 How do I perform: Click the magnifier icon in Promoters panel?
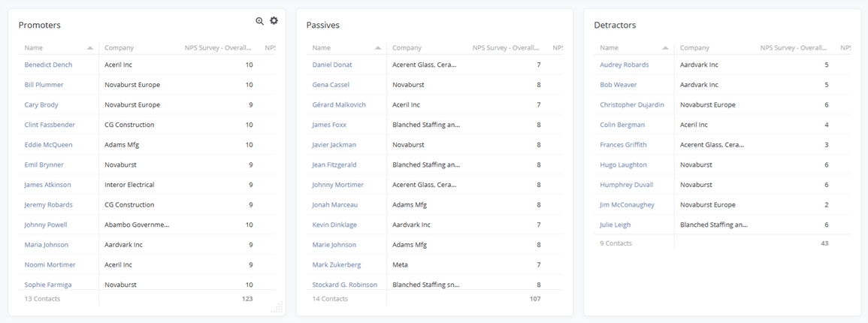(x=260, y=21)
